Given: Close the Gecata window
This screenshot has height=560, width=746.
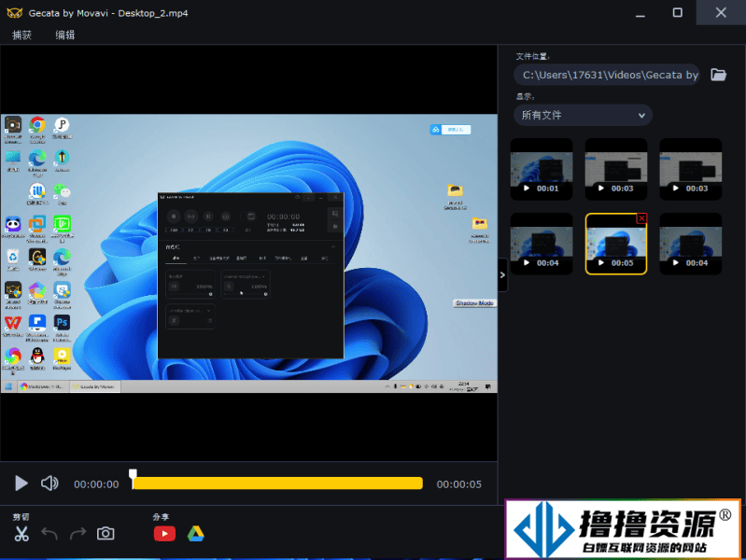Looking at the screenshot, I should 721,13.
